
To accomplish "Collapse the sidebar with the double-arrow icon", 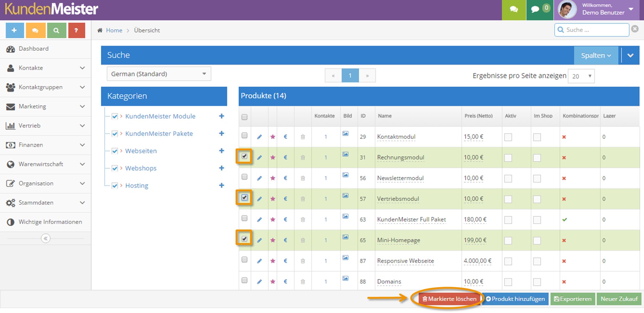I will tap(46, 238).
